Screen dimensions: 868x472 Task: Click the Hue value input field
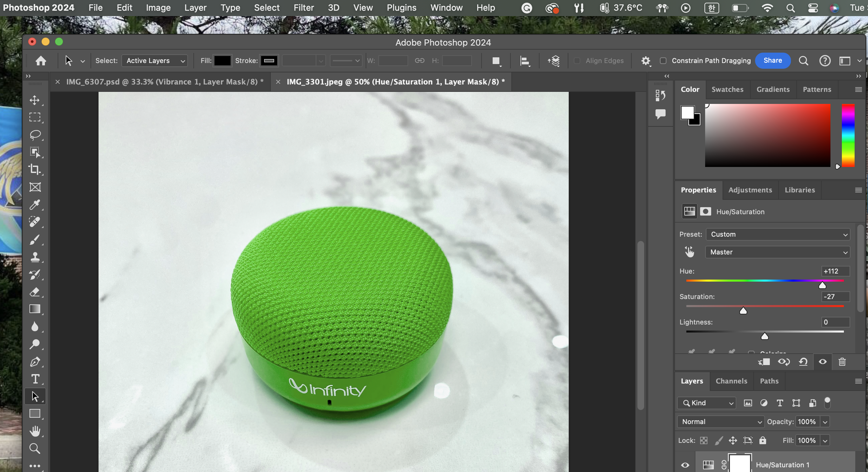pyautogui.click(x=835, y=271)
